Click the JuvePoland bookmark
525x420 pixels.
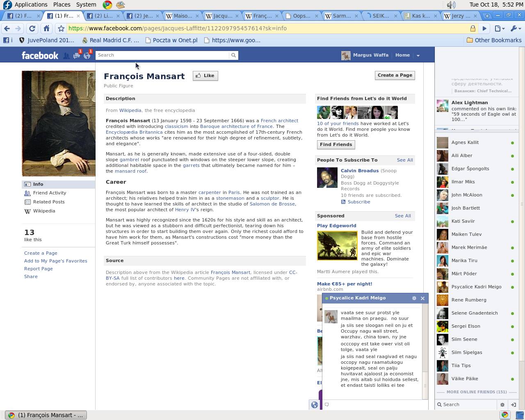(46, 40)
